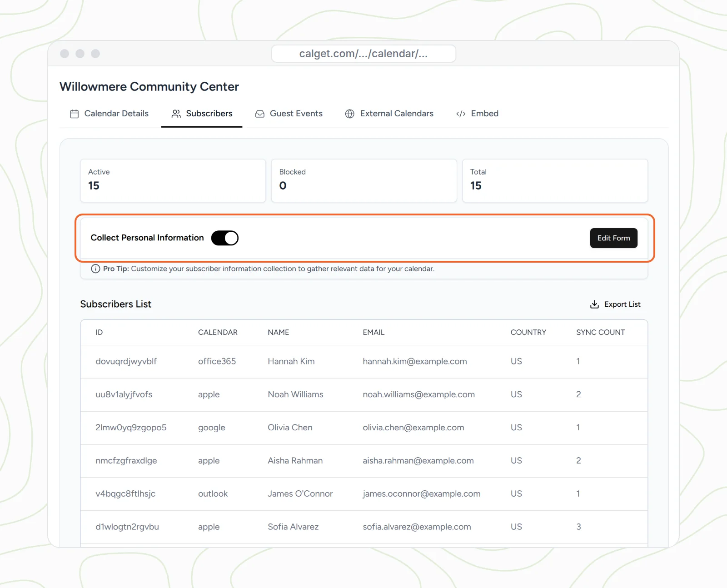Open the External Calendars tab

[x=389, y=114]
